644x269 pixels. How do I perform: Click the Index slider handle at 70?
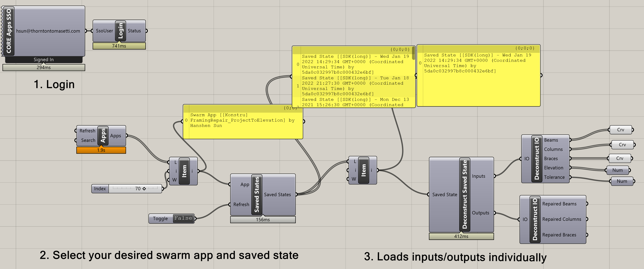point(144,189)
